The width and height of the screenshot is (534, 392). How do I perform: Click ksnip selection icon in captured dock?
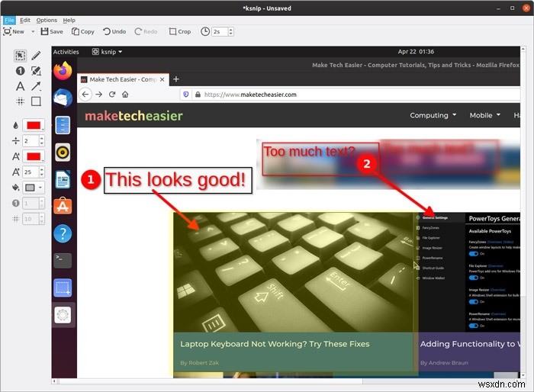coord(63,288)
